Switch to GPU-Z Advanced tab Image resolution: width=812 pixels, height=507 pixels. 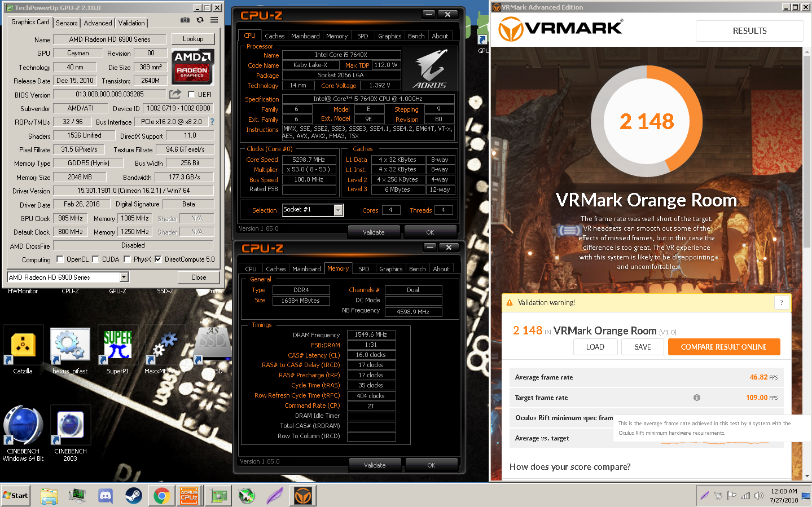pos(98,23)
